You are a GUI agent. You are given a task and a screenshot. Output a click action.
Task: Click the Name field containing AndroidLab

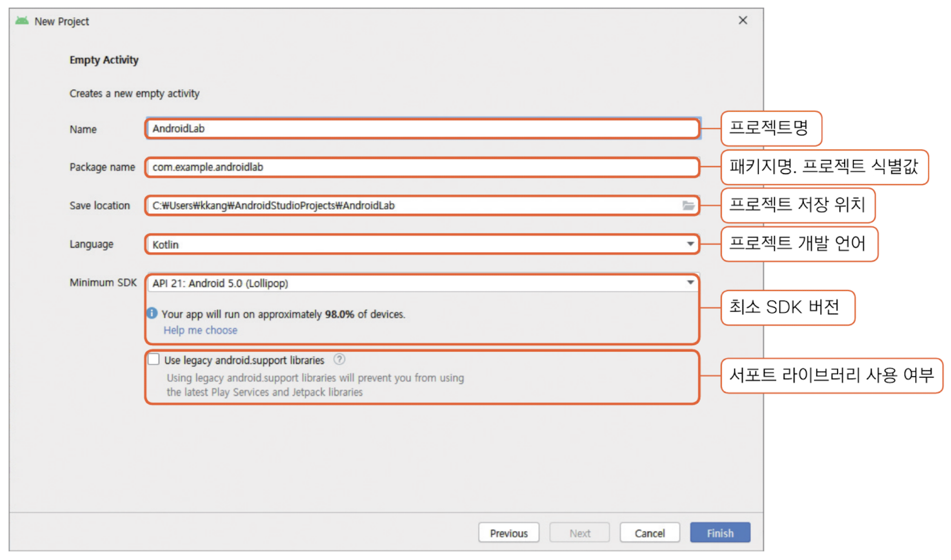pyautogui.click(x=423, y=128)
